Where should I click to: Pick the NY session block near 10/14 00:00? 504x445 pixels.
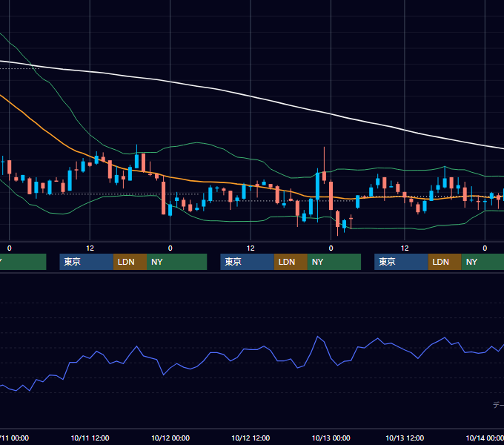click(483, 262)
